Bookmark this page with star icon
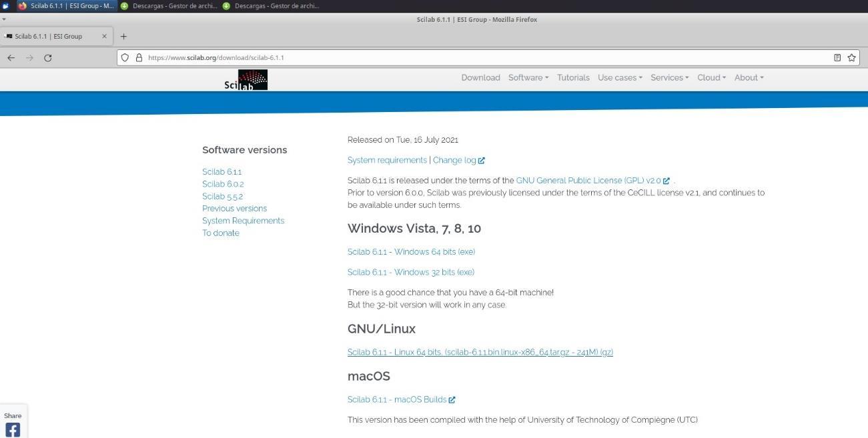 click(851, 57)
